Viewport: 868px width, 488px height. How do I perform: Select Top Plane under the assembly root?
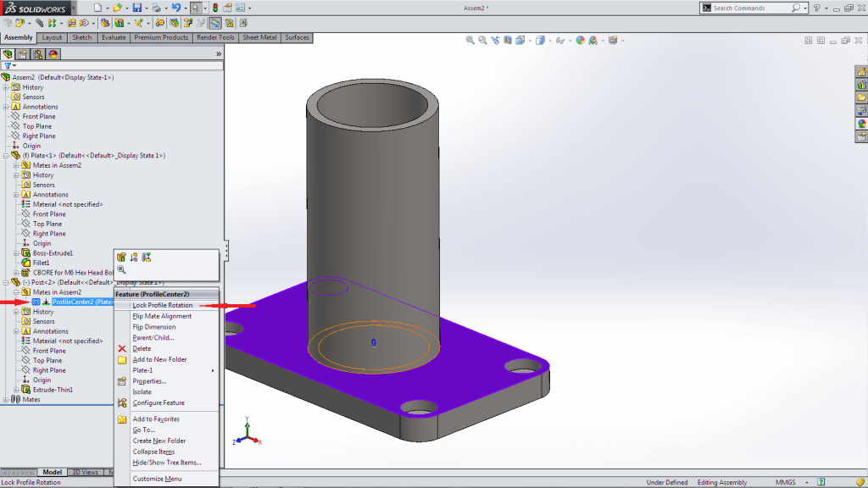click(38, 126)
